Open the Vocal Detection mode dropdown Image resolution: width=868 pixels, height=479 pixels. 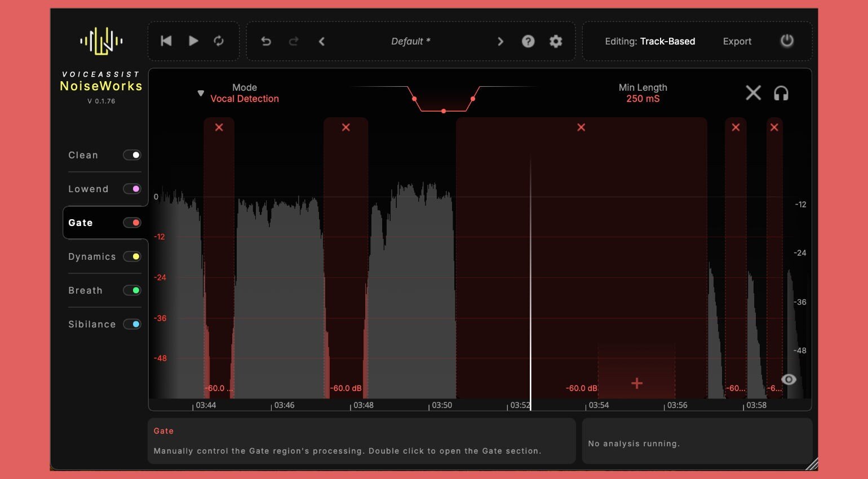245,99
